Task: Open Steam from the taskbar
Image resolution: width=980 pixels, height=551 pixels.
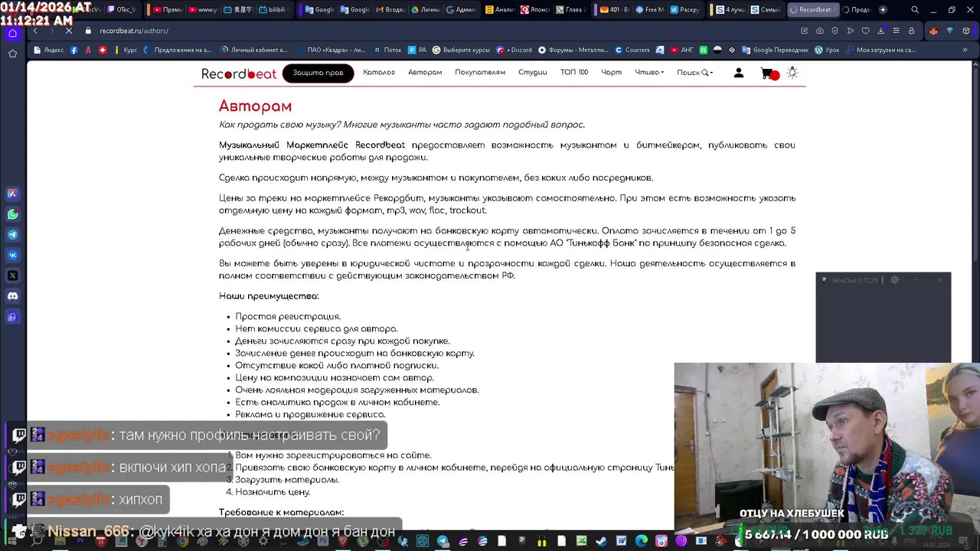Action: [601, 541]
